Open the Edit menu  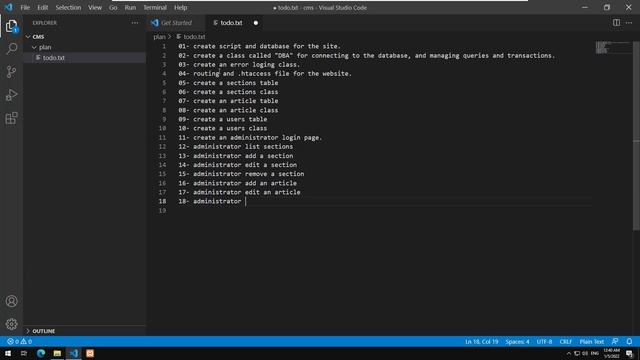[x=42, y=7]
